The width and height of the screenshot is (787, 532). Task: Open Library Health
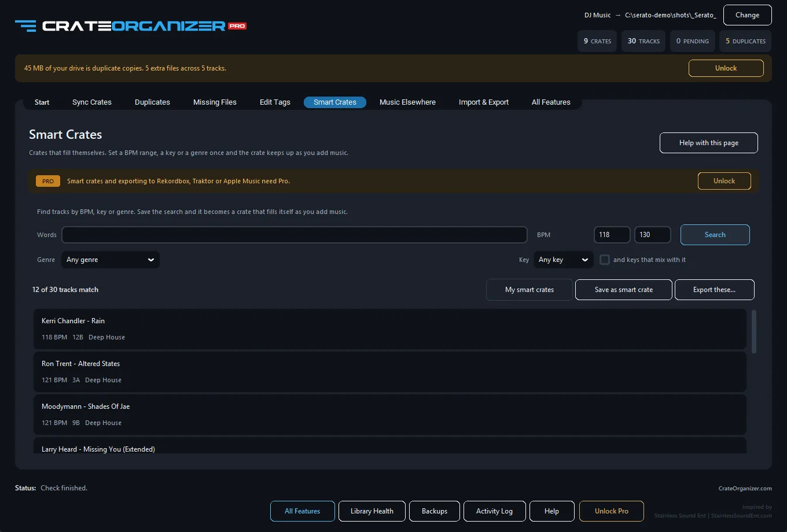click(x=372, y=511)
